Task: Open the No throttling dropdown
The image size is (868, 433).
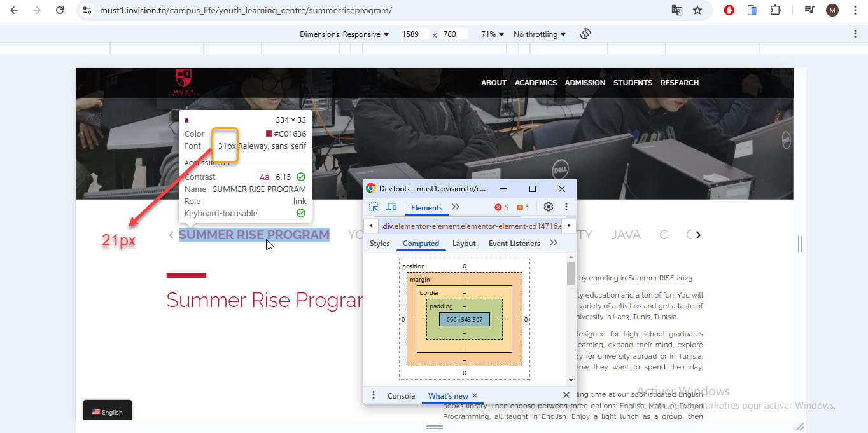Action: [540, 34]
